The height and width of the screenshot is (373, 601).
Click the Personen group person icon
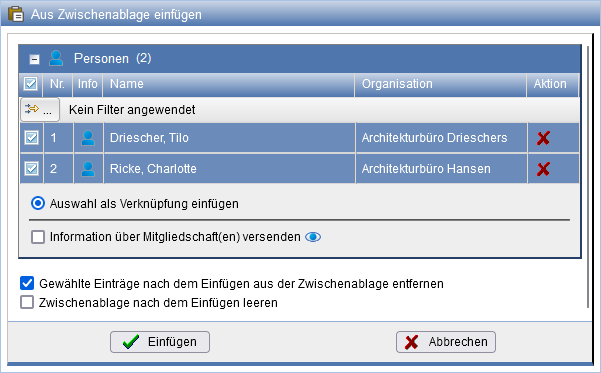[56, 58]
